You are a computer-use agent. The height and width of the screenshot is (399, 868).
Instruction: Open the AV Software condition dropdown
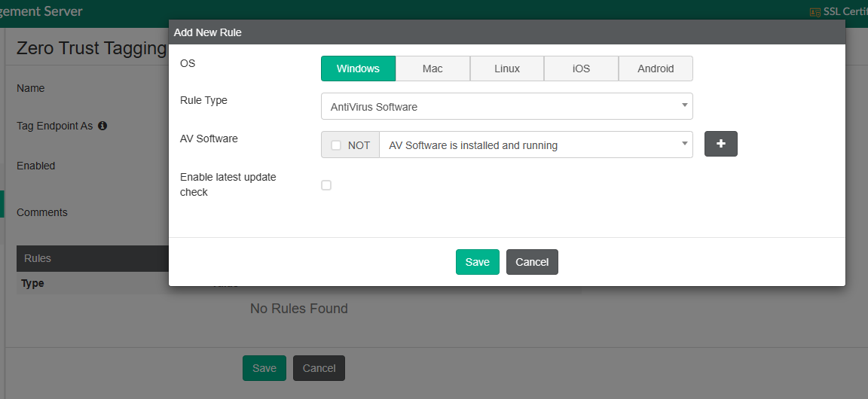(x=536, y=145)
